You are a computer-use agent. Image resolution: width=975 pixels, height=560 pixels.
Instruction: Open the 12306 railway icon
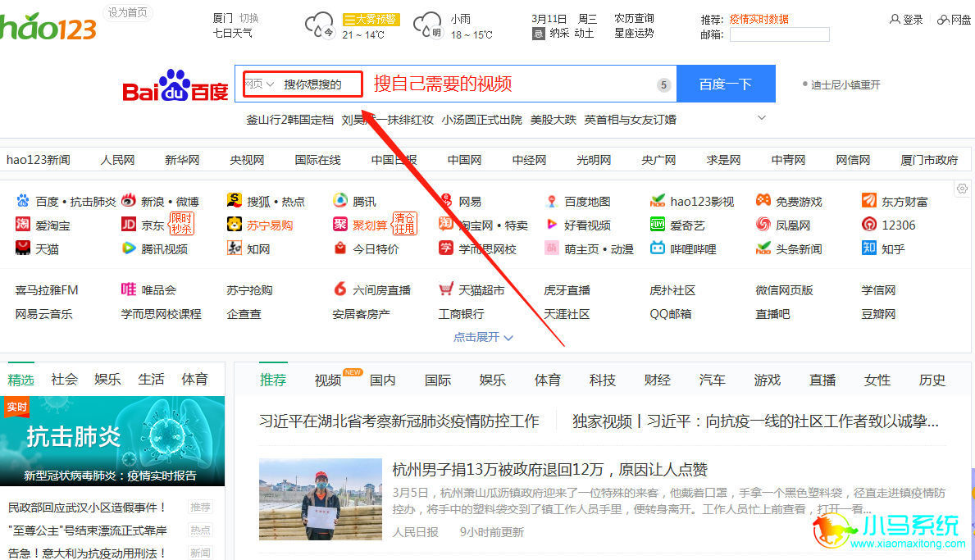[868, 225]
